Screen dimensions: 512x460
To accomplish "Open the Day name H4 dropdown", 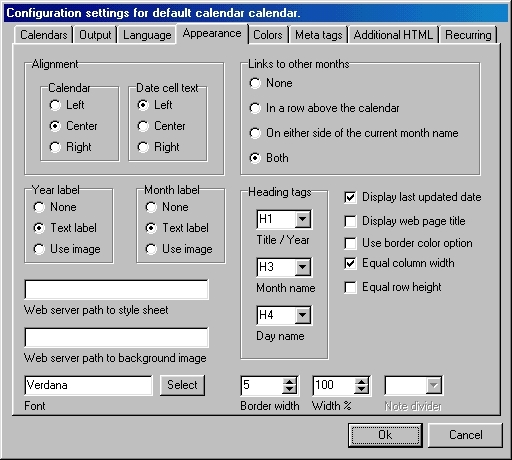I will coord(303,315).
